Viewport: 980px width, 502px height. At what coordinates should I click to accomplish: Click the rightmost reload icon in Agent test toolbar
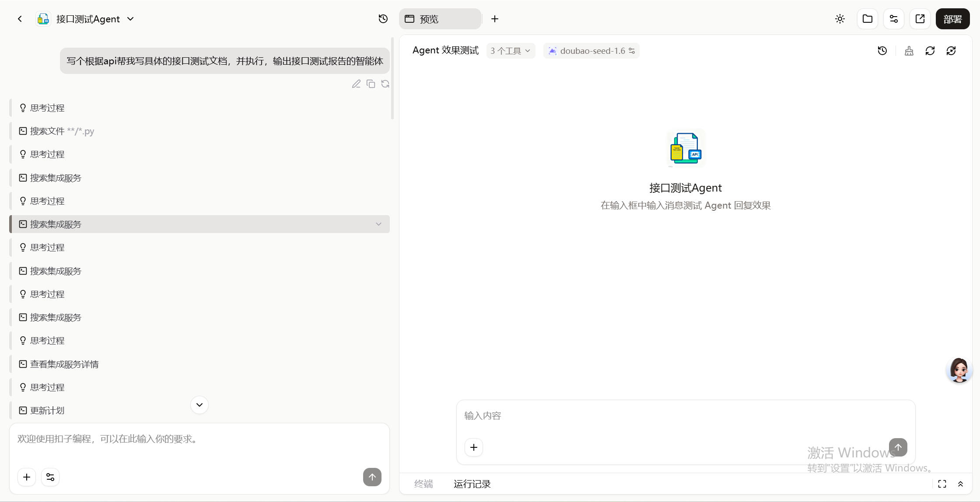pyautogui.click(x=951, y=51)
